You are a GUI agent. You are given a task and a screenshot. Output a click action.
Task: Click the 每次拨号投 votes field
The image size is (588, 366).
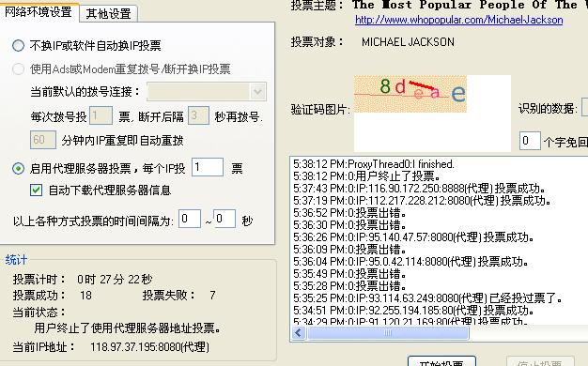click(x=101, y=115)
